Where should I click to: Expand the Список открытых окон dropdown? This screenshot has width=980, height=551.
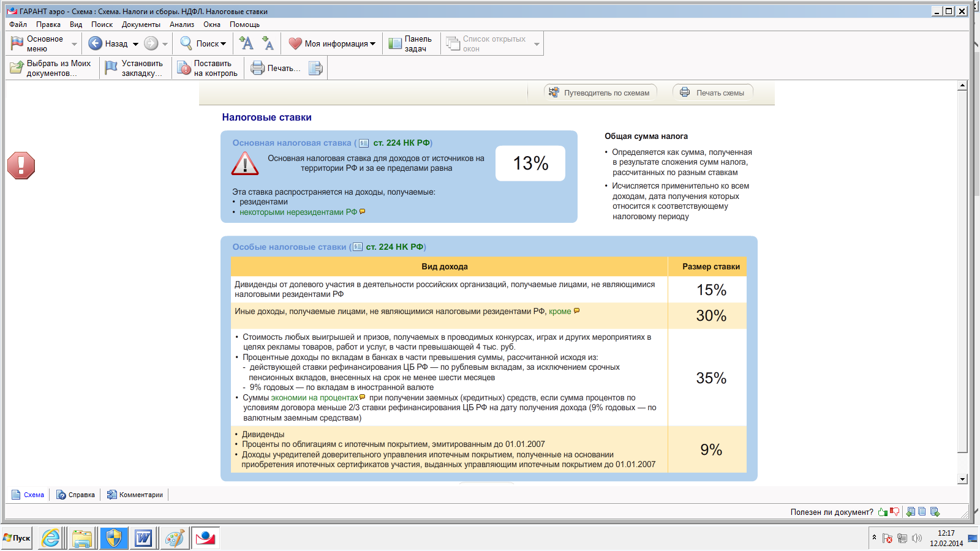[x=537, y=44]
